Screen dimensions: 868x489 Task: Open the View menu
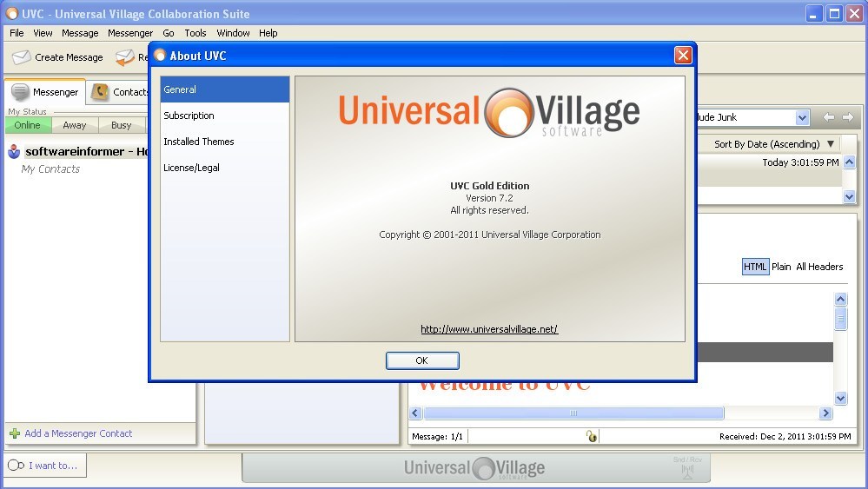coord(43,33)
